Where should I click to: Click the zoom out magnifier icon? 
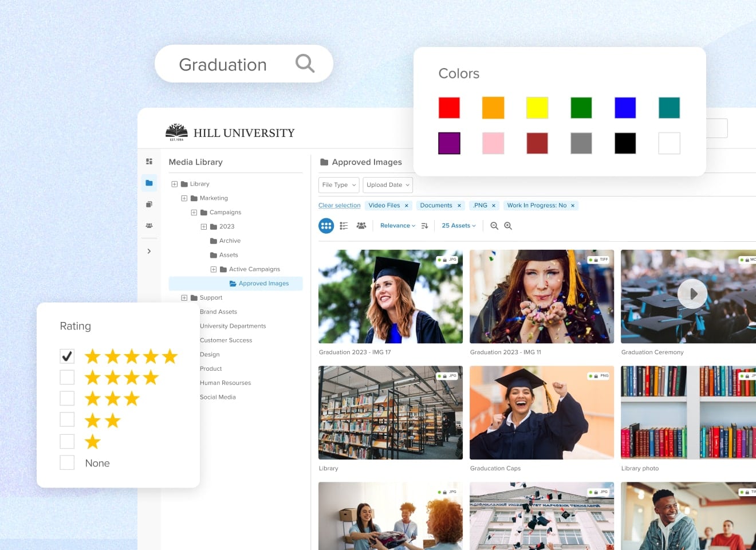click(494, 226)
